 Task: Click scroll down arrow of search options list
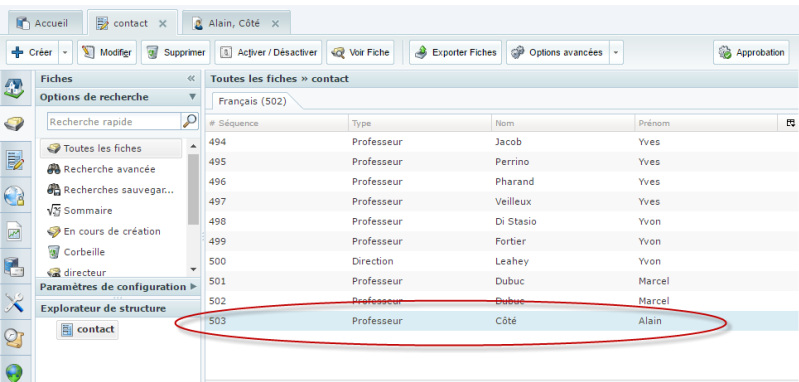193,269
